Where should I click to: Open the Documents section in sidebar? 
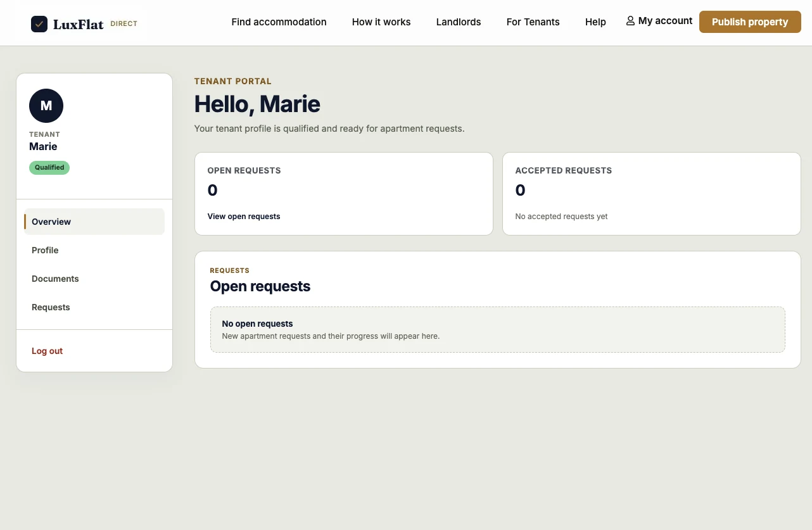pos(94,279)
